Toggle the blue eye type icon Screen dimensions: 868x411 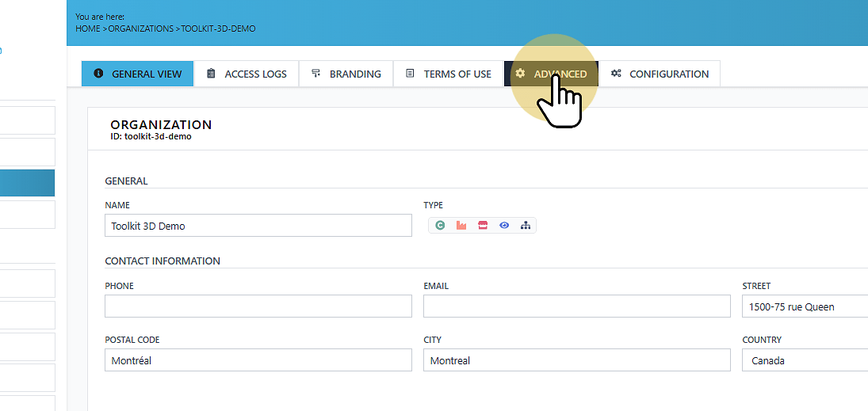click(503, 225)
